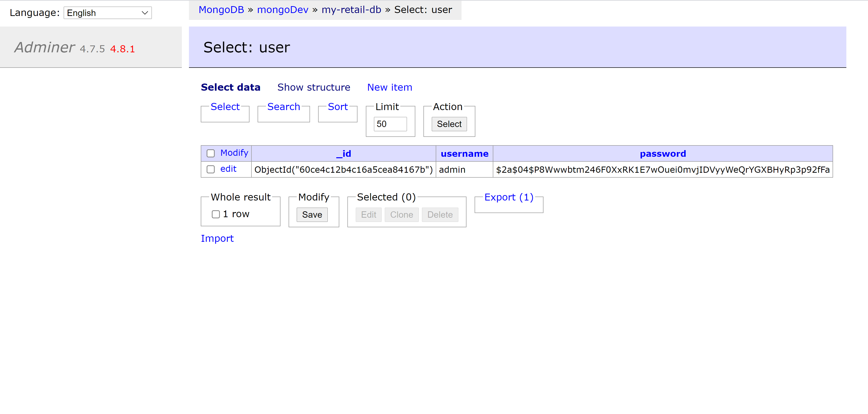
Task: Click the New item creation icon
Action: pyautogui.click(x=390, y=87)
